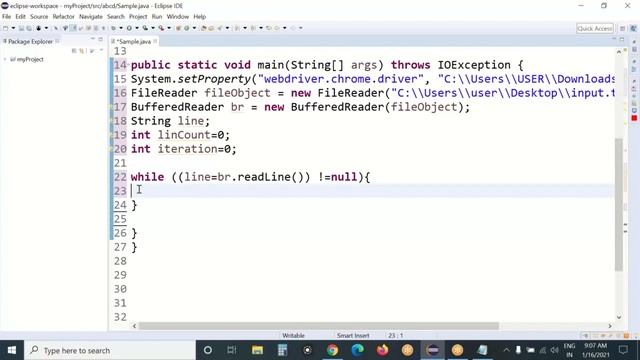Select the *Sample.java editor tab
The height and width of the screenshot is (360, 640).
[x=134, y=41]
